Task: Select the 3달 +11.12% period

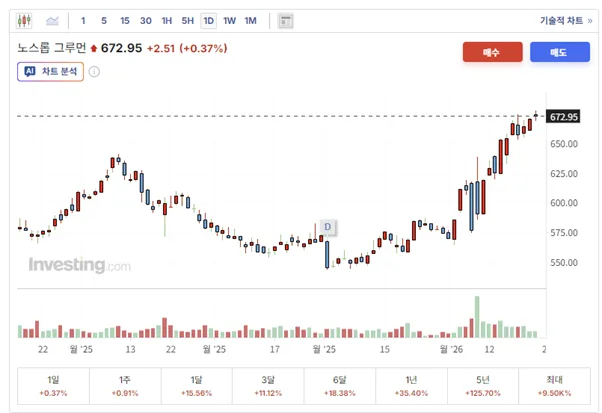Action: pos(268,386)
